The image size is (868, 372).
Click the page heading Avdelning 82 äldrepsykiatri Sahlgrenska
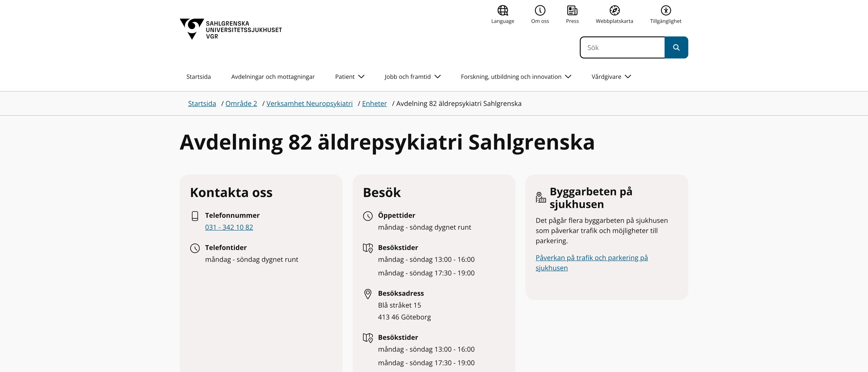pyautogui.click(x=387, y=142)
